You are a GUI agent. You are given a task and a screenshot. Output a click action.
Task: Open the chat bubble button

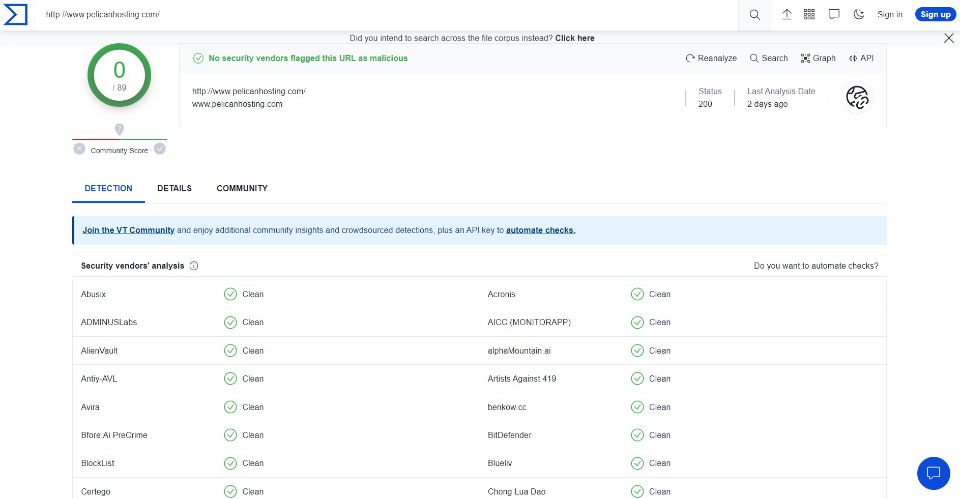[933, 473]
